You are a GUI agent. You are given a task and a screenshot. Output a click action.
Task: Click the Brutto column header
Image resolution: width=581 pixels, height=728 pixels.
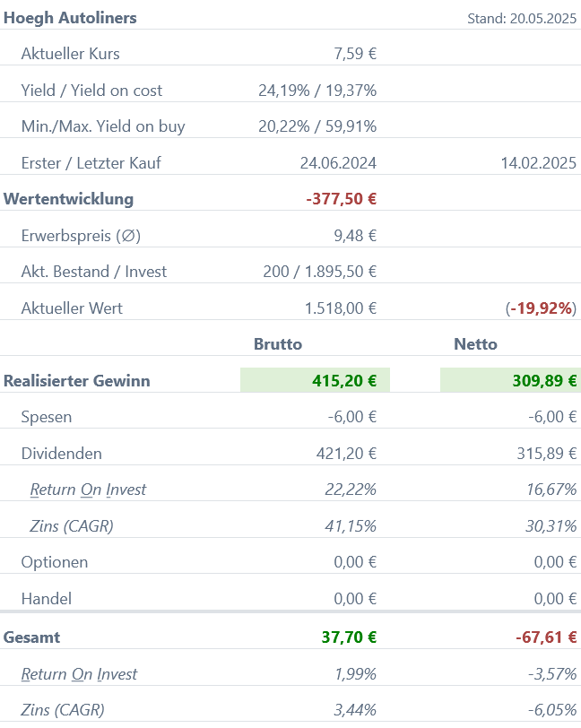pyautogui.click(x=278, y=344)
